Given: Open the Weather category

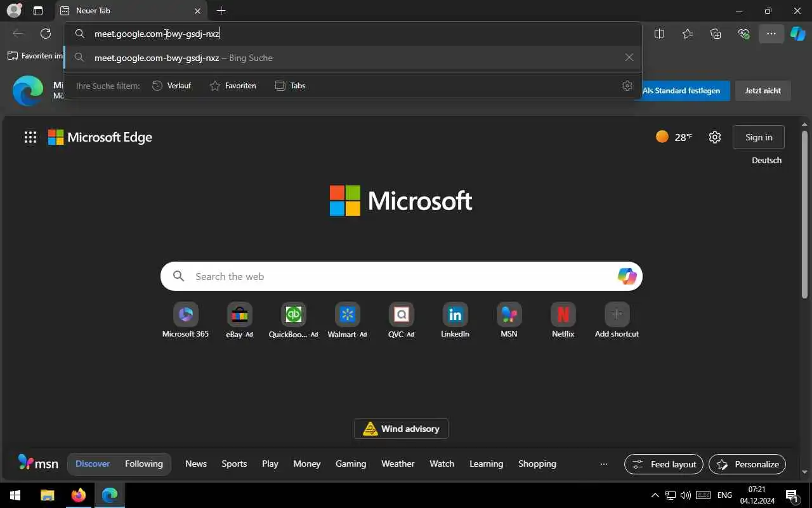Looking at the screenshot, I should coord(398,464).
